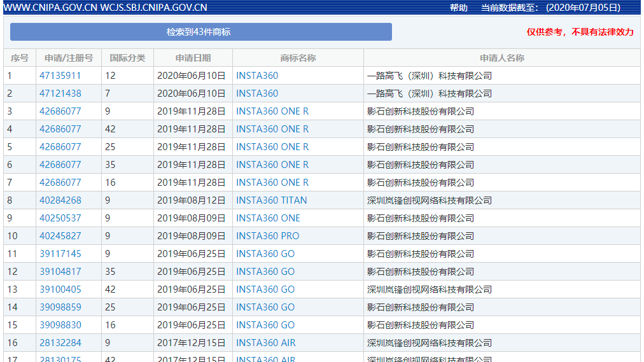
Task: Click the red 仅供参考 disclaimer text
Action: tap(580, 32)
